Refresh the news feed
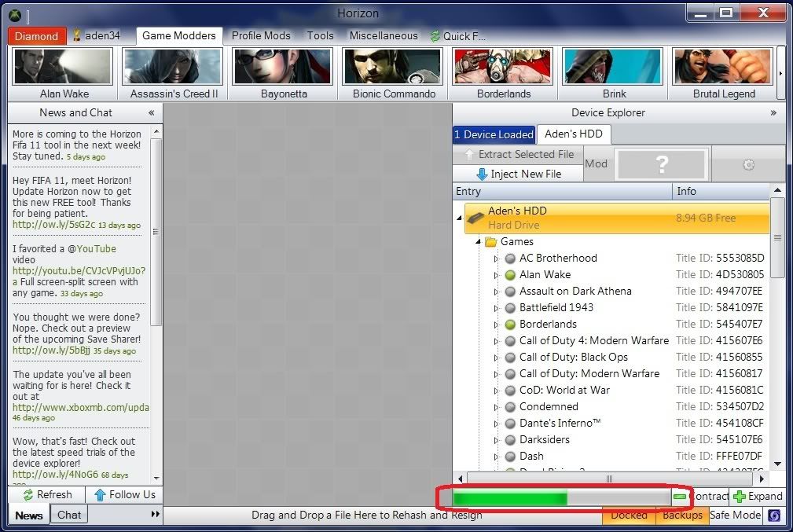This screenshot has height=532, width=793. [46, 494]
